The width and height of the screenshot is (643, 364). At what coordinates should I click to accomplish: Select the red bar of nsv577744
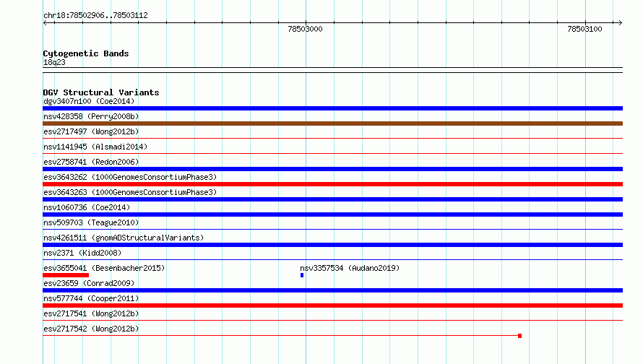pyautogui.click(x=332, y=305)
